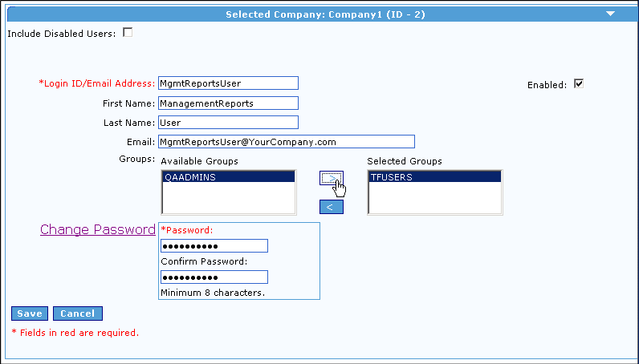The height and width of the screenshot is (364, 639).
Task: Click the Selected Company header title
Action: coord(325,14)
